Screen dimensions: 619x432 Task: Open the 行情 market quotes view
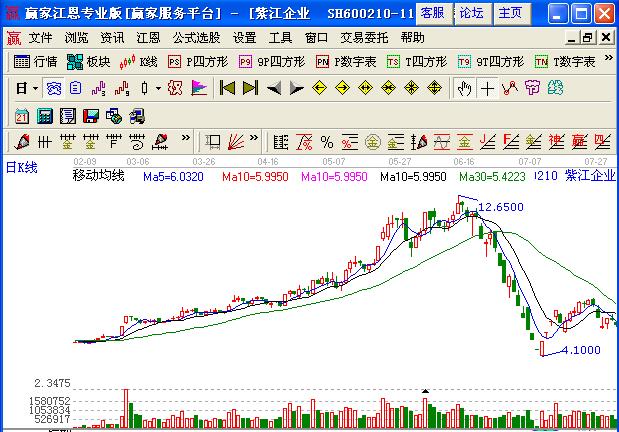point(37,62)
